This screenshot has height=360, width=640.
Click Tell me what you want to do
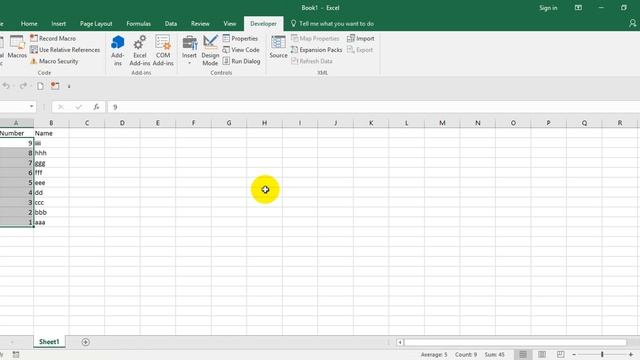coord(332,24)
